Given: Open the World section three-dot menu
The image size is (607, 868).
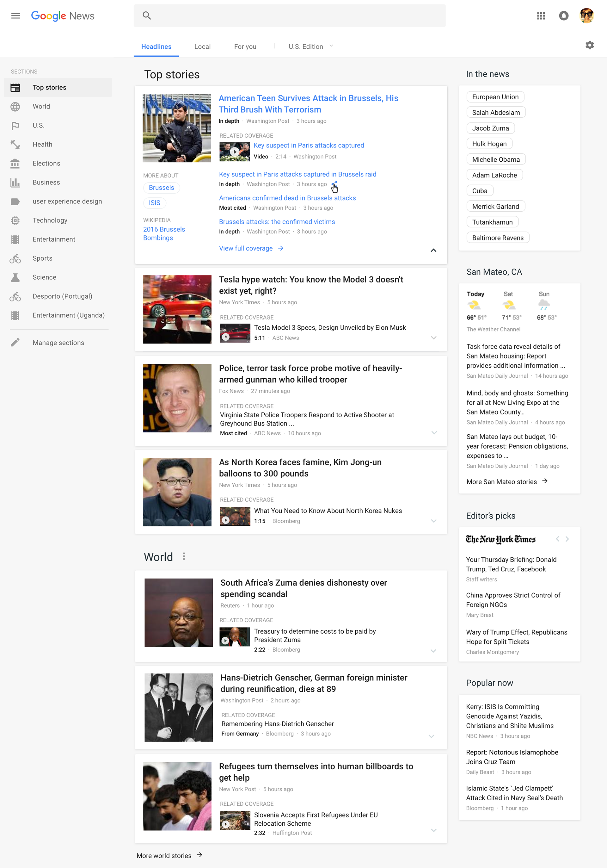Looking at the screenshot, I should pos(184,556).
